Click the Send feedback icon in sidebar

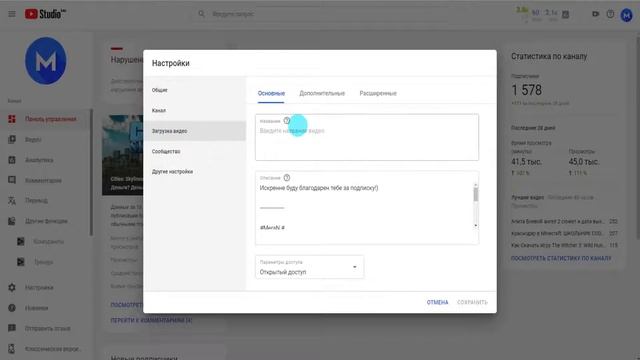pos(12,328)
